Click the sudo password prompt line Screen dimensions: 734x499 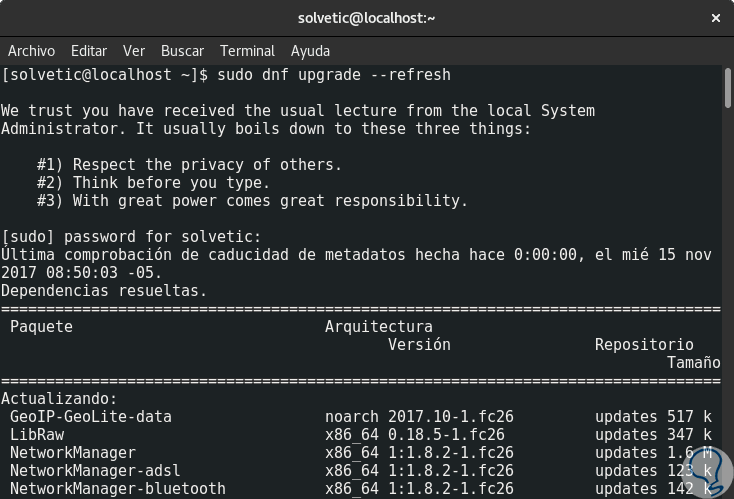(131, 237)
